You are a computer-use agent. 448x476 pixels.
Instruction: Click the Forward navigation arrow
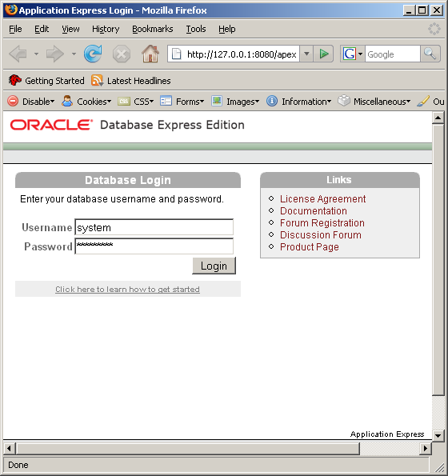pos(54,54)
